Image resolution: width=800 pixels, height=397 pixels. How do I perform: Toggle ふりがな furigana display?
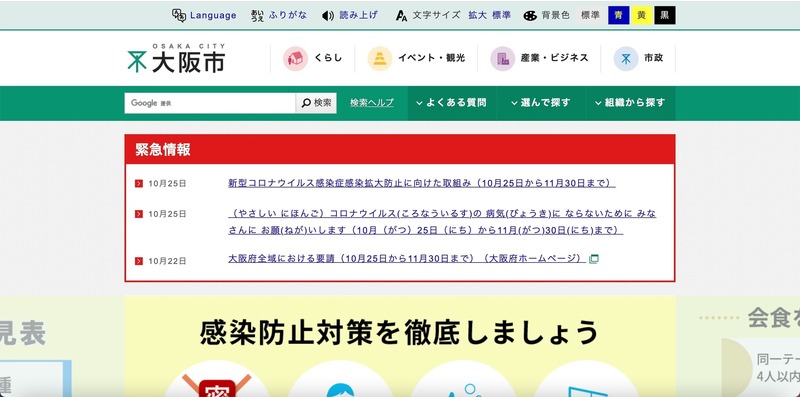tap(288, 15)
